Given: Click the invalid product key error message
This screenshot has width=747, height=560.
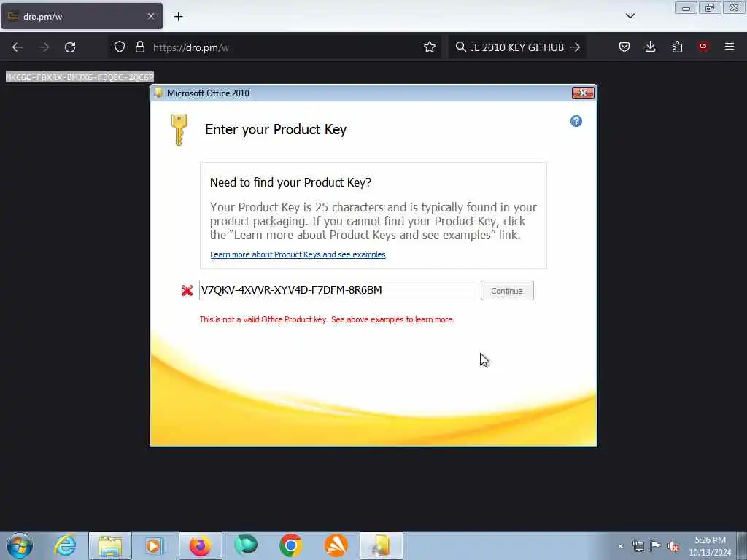Looking at the screenshot, I should click(x=327, y=319).
